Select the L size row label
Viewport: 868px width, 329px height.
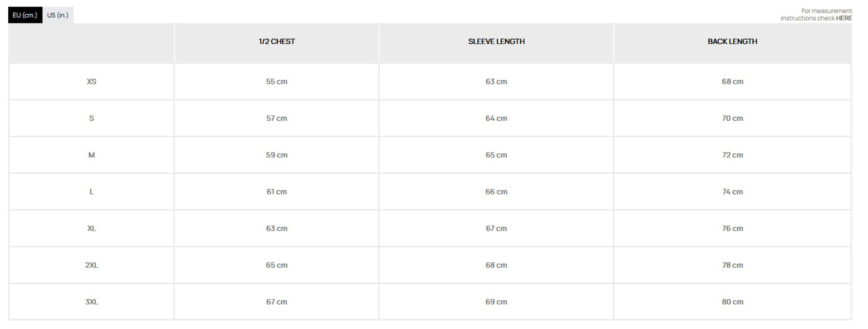[x=92, y=192]
